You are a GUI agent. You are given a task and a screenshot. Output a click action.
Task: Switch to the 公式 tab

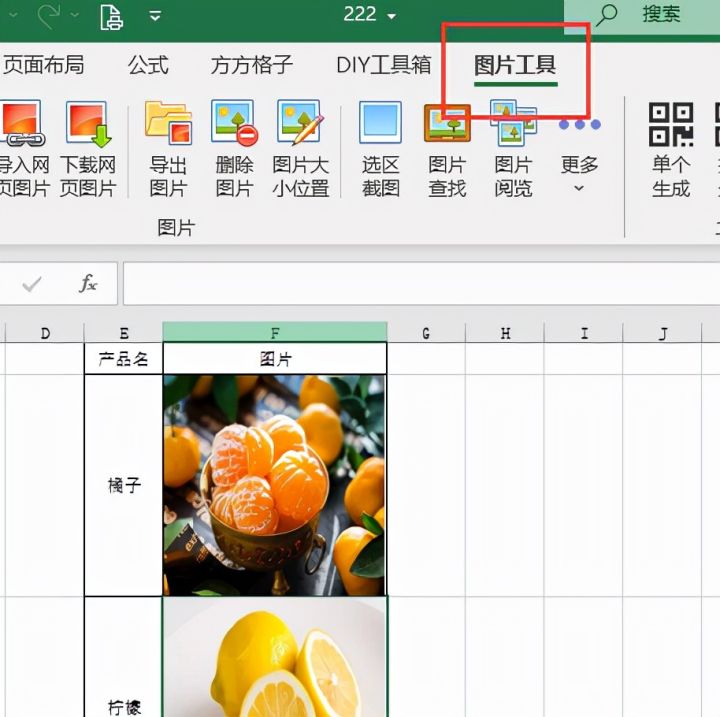tap(148, 65)
